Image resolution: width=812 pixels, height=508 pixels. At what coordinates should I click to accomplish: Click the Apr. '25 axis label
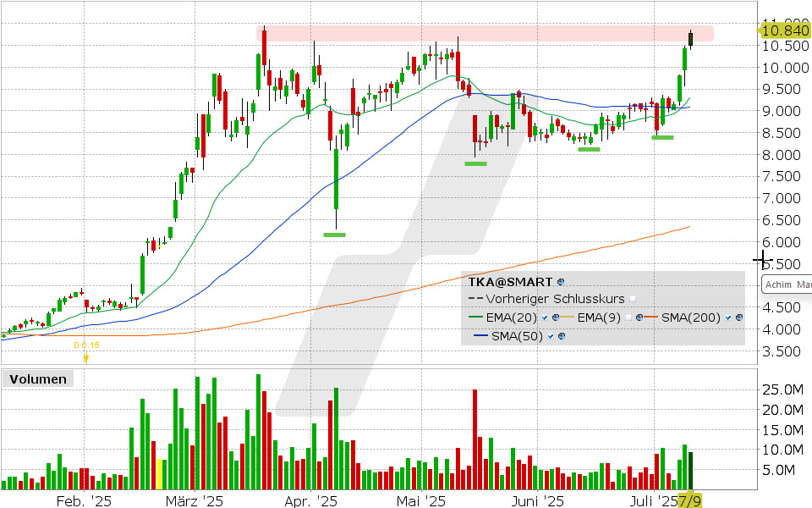pos(310,500)
